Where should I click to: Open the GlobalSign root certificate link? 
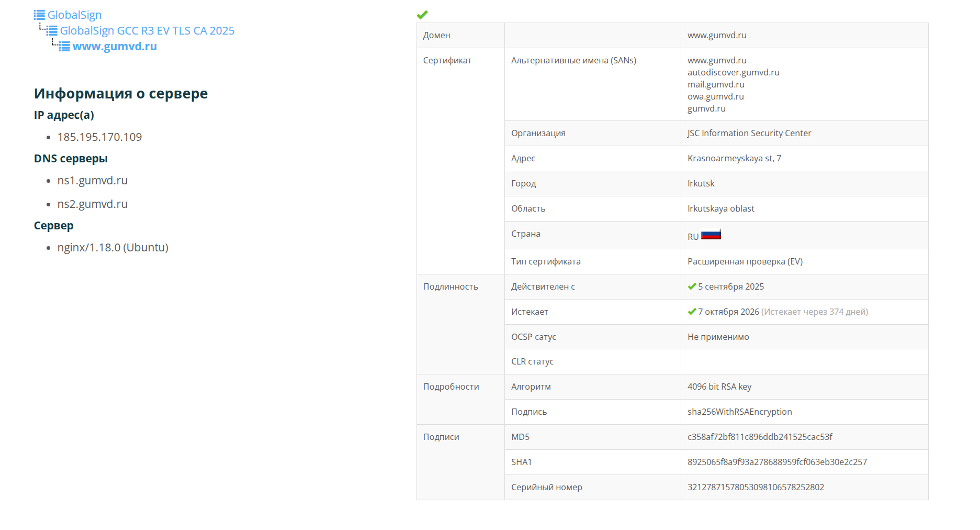click(x=74, y=15)
